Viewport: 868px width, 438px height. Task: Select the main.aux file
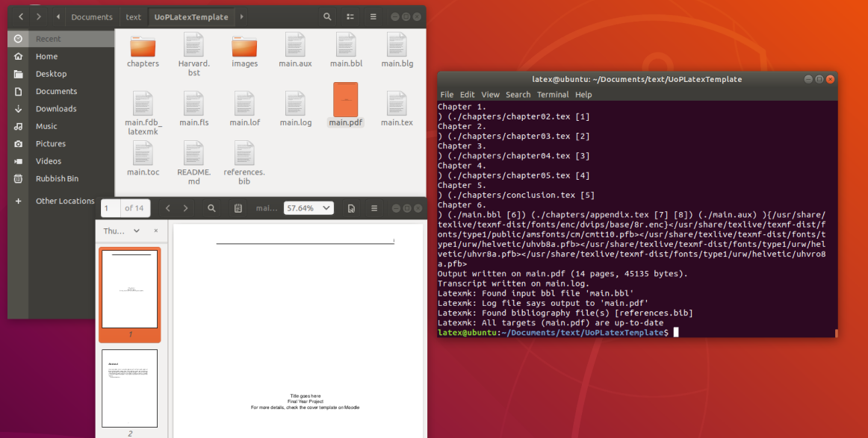click(x=295, y=50)
